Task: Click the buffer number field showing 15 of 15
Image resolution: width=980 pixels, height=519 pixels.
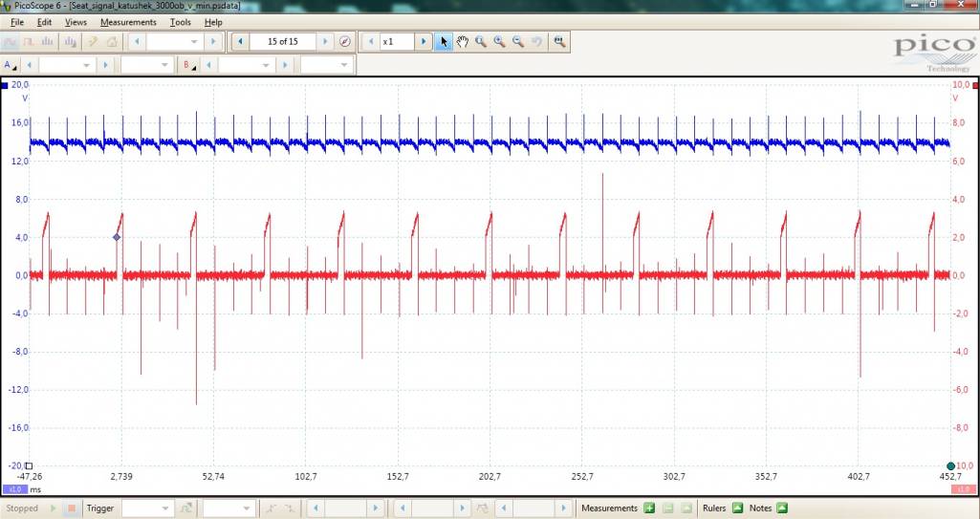Action: 282,42
